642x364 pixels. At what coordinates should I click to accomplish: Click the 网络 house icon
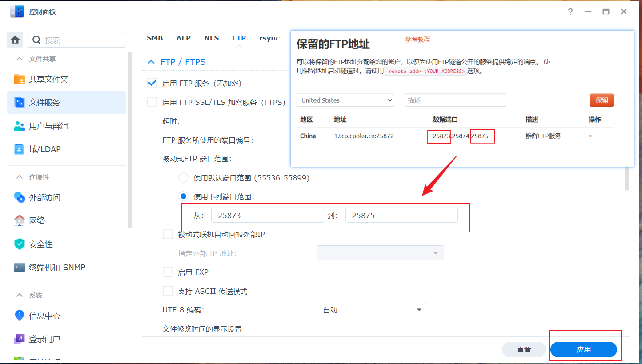click(x=20, y=220)
